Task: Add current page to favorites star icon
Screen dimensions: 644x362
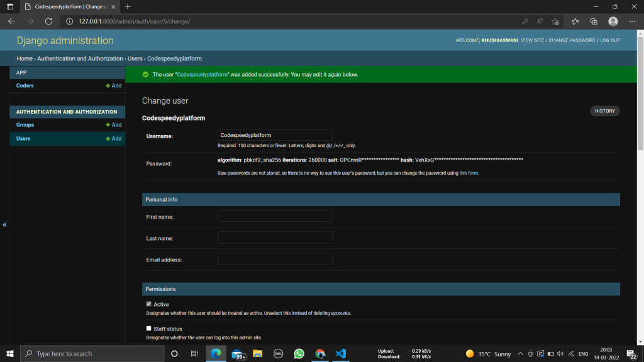Action: click(555, 21)
